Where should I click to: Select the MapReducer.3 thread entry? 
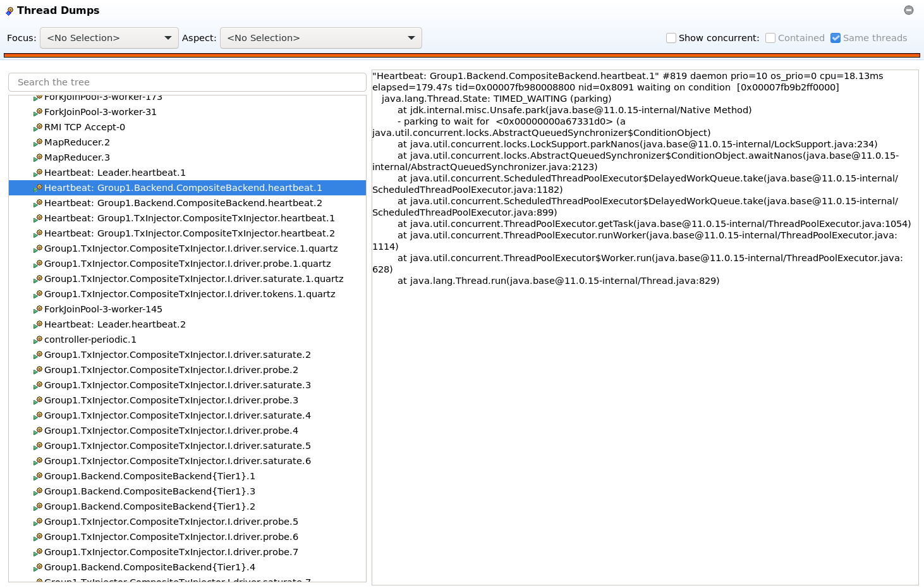point(76,157)
